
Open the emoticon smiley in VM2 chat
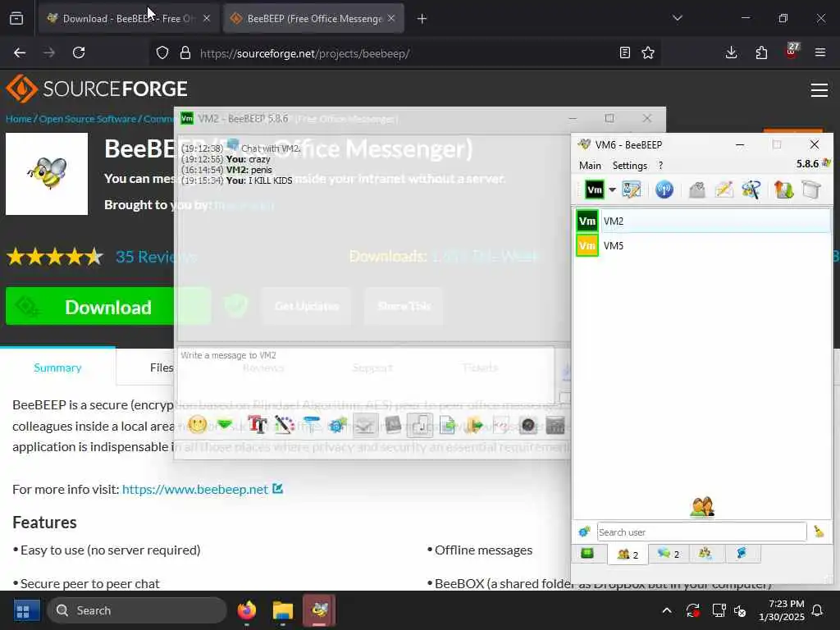(197, 425)
